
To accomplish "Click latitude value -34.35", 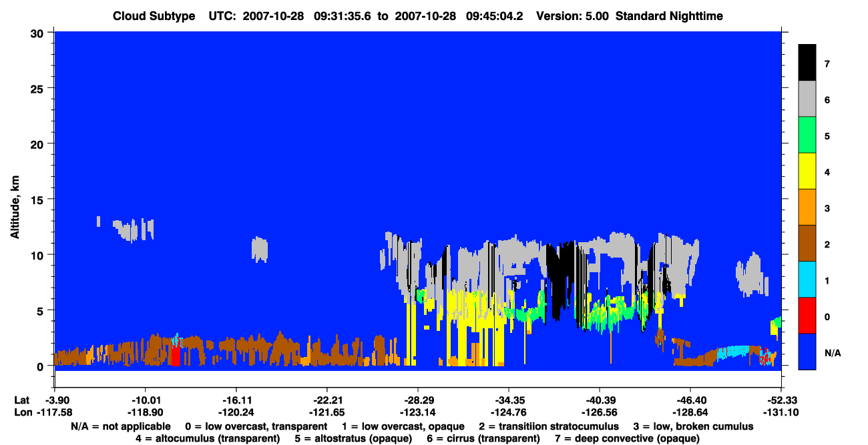I will [508, 400].
